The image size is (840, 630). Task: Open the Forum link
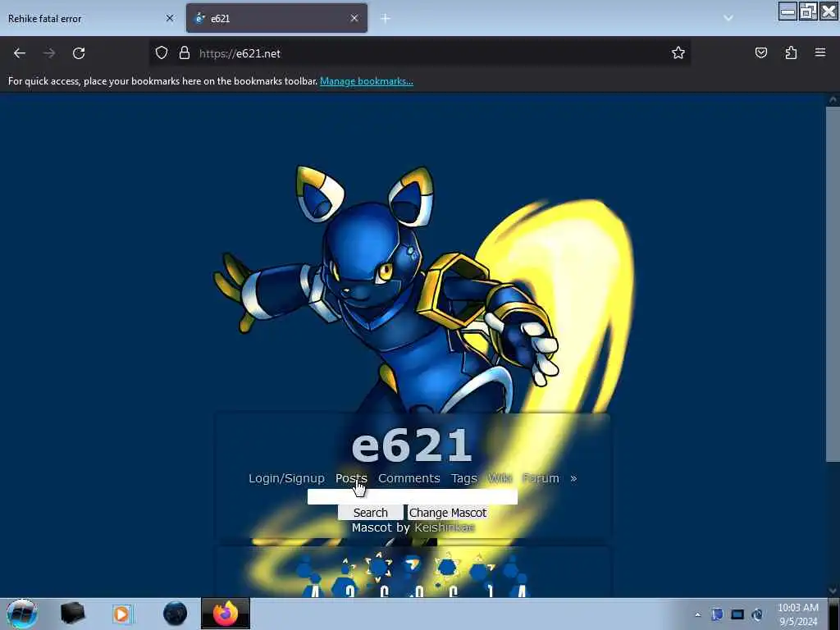(x=541, y=478)
